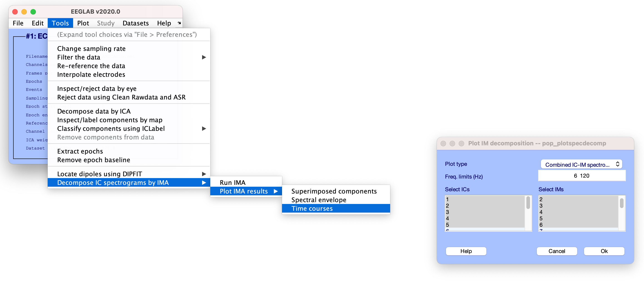Open the Plot menu in EEGLAB
The image size is (644, 288).
point(83,23)
